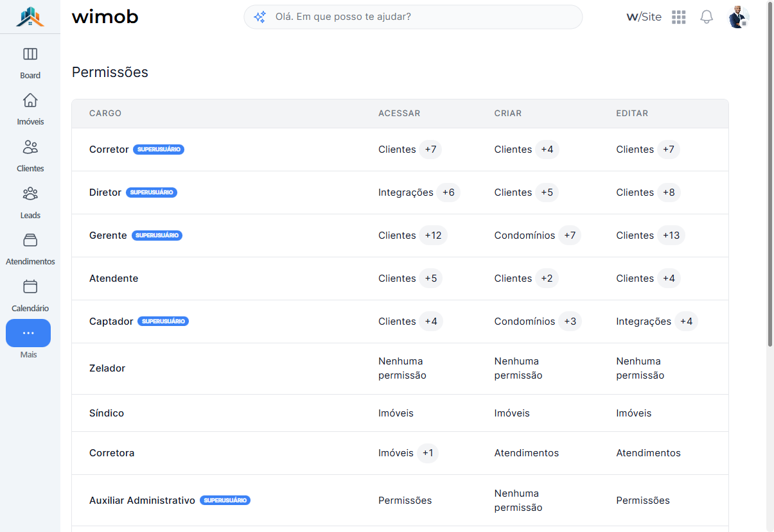Click Captador's SUPERUSUÁRIO badge
The image size is (774, 532).
[x=163, y=322]
